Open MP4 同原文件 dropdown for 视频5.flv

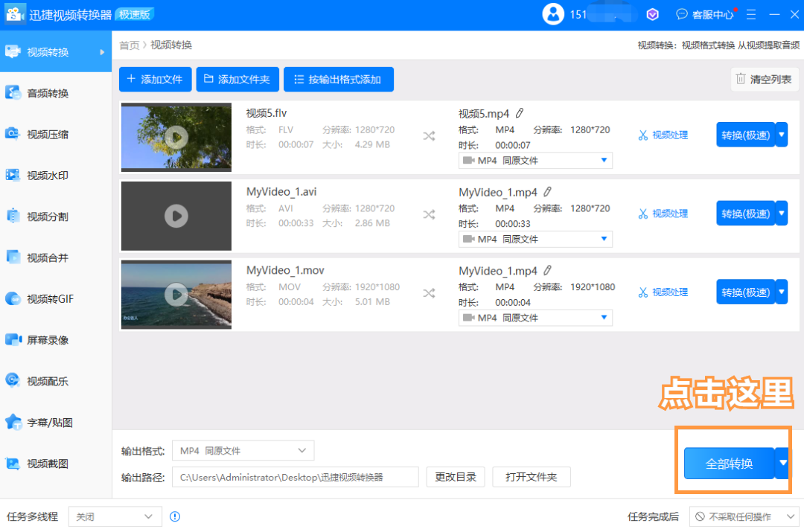[535, 161]
